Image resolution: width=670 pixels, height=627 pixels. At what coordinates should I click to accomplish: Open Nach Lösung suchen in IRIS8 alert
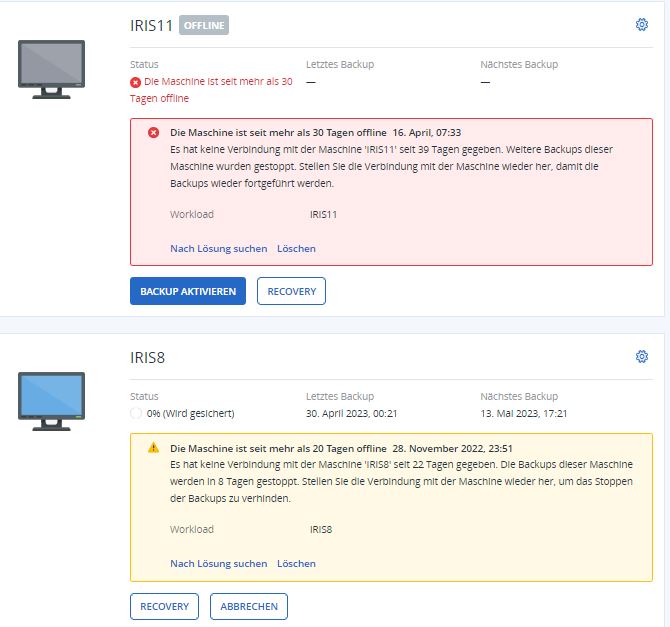click(x=219, y=564)
